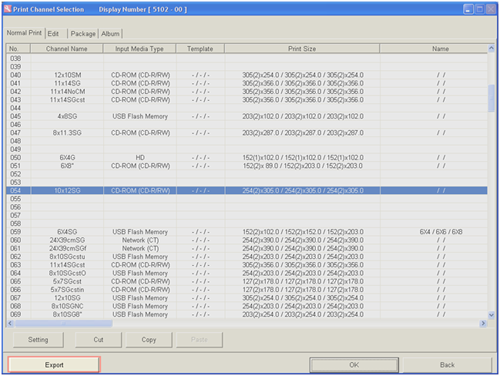
Task: Click the vertical scrollbar up arrow
Action: (491, 49)
